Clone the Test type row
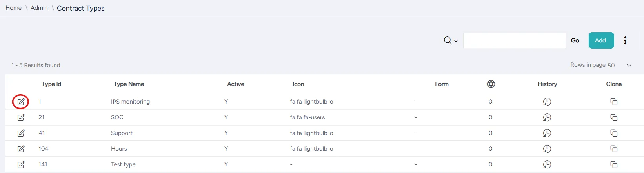The height and width of the screenshot is (173, 644). (x=614, y=164)
